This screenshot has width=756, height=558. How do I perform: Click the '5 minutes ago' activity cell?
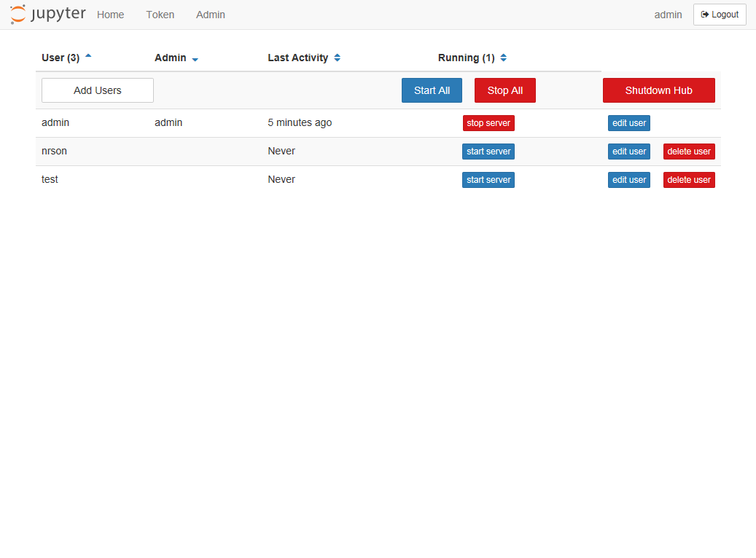(300, 122)
